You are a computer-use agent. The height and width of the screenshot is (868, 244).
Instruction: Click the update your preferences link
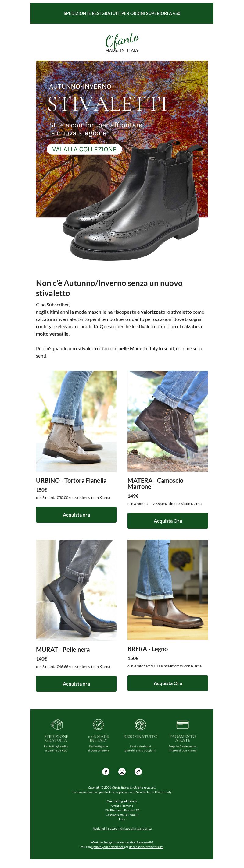coord(108,847)
